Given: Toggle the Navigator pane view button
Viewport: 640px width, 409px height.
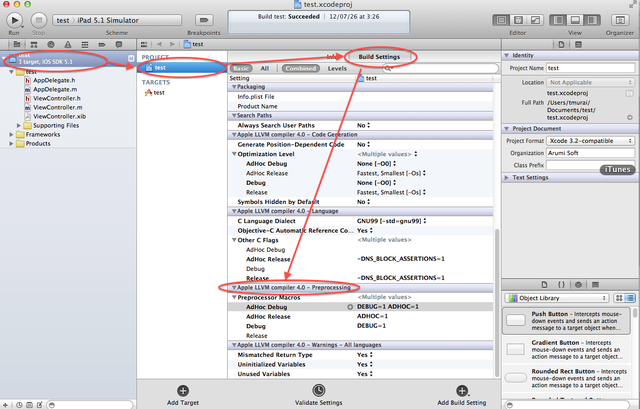Looking at the screenshot, I should coord(558,20).
